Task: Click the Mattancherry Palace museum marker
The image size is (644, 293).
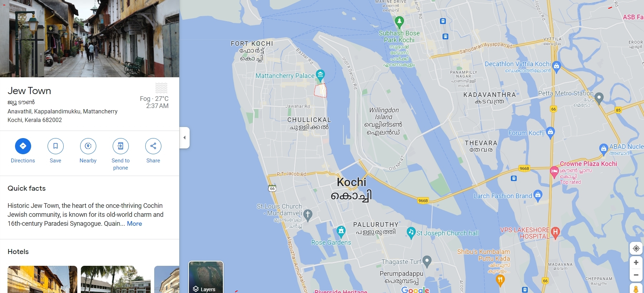Action: pos(320,75)
